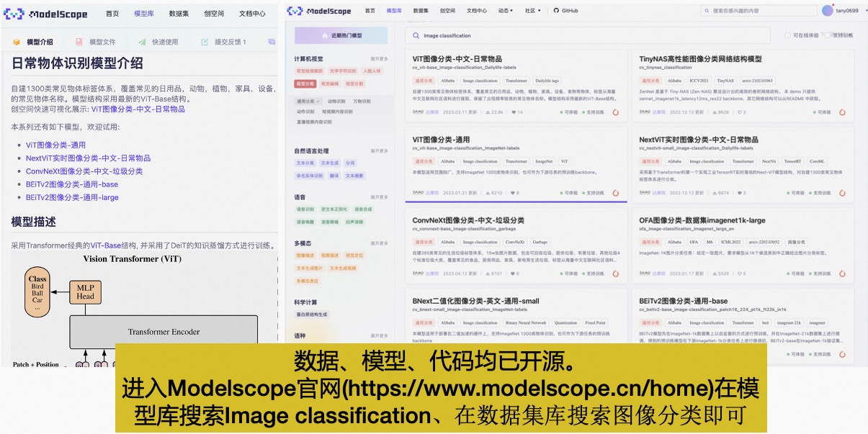Open the BNext二值化图像分类 card title
Image resolution: width=868 pixels, height=434 pixels.
click(475, 301)
